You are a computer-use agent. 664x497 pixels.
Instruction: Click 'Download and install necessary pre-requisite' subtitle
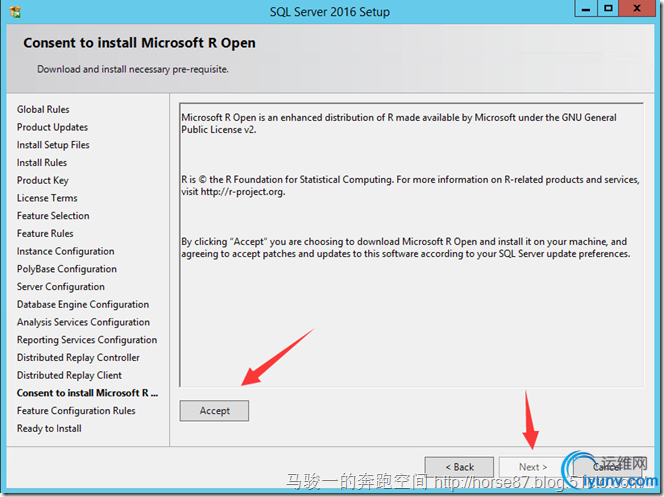133,69
